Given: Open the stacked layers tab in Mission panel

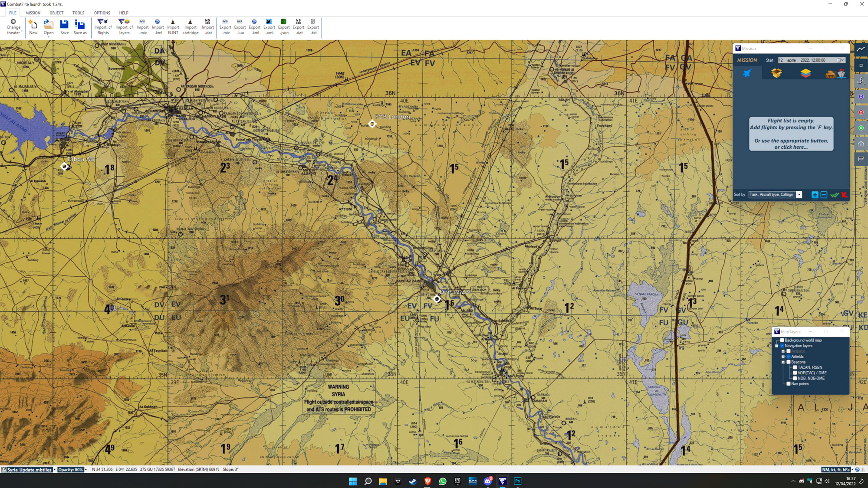Looking at the screenshot, I should [806, 73].
